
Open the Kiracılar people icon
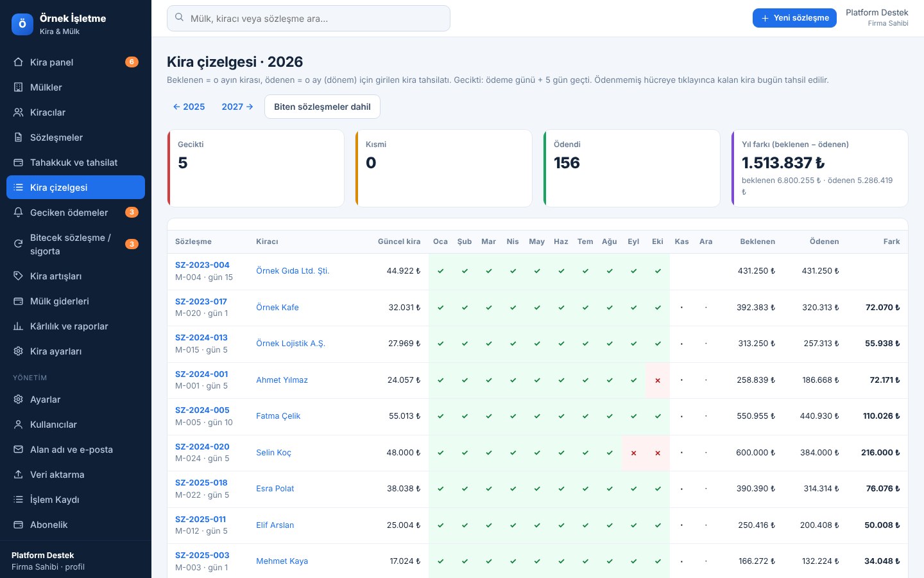tap(19, 112)
